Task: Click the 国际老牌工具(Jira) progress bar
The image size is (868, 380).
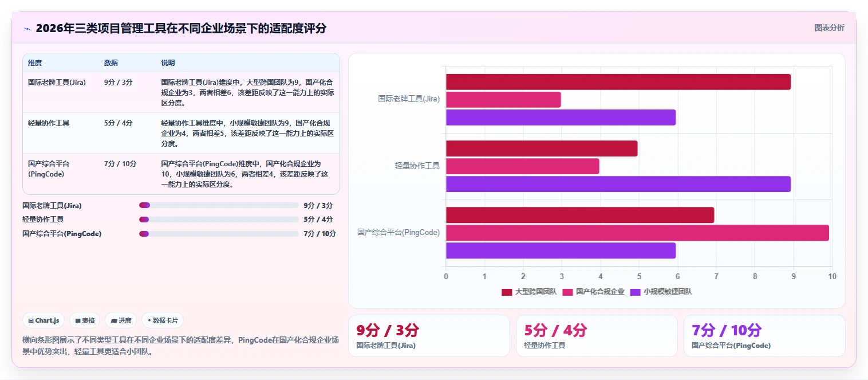Action: point(219,205)
